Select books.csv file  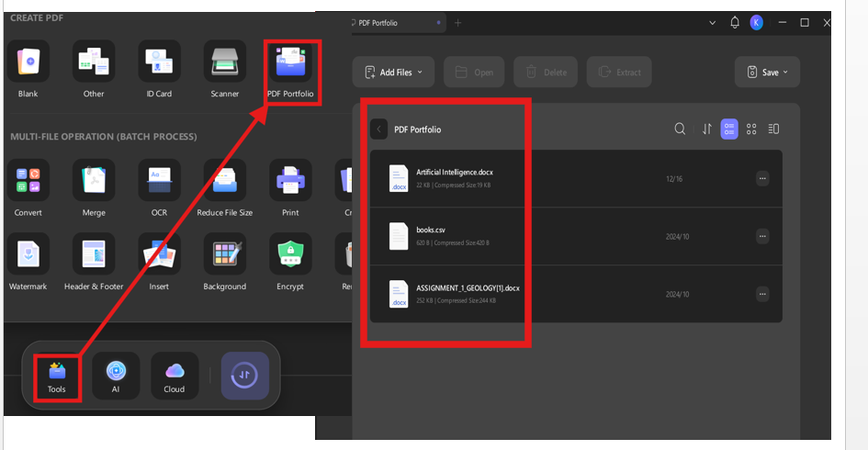[x=576, y=236]
